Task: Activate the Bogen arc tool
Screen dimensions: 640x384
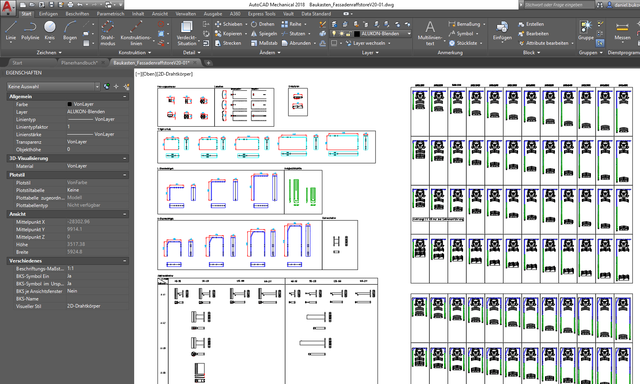Action: pos(70,31)
